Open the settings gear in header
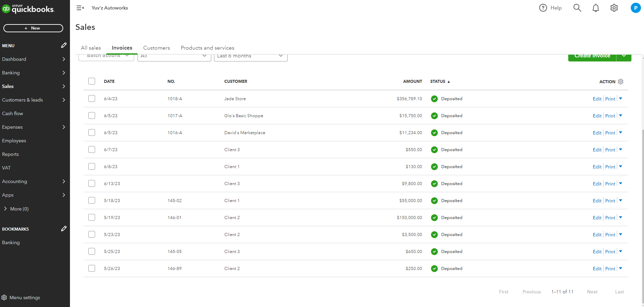This screenshot has height=307, width=644. point(614,8)
